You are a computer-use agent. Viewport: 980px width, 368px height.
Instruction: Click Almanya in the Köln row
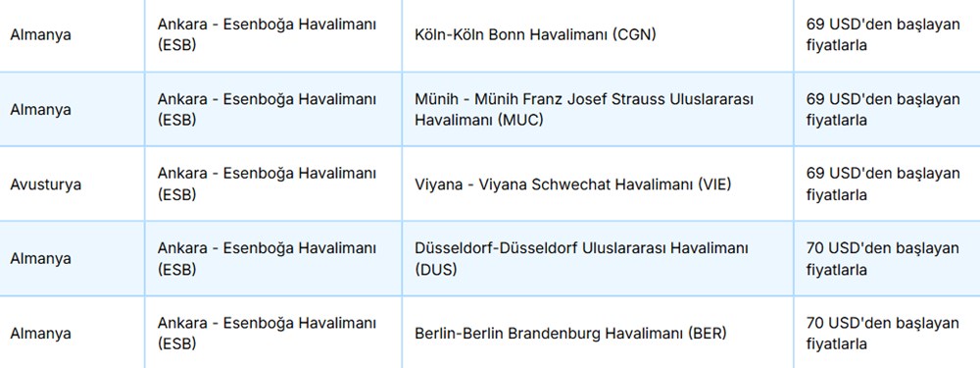(x=40, y=35)
